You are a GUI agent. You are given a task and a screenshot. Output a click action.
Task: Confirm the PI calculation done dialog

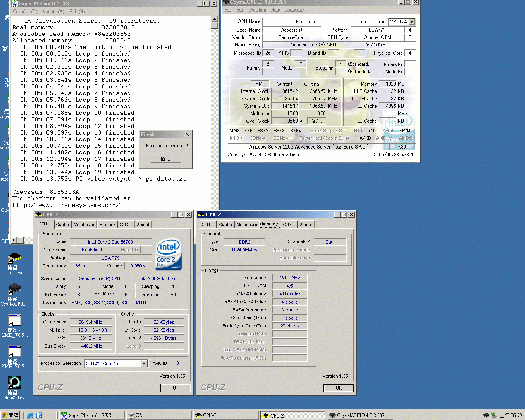165,159
